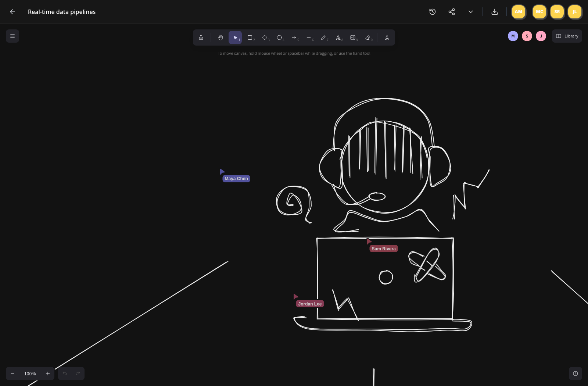This screenshot has width=588, height=386.
Task: Select the Ellipse tool
Action: (x=279, y=37)
